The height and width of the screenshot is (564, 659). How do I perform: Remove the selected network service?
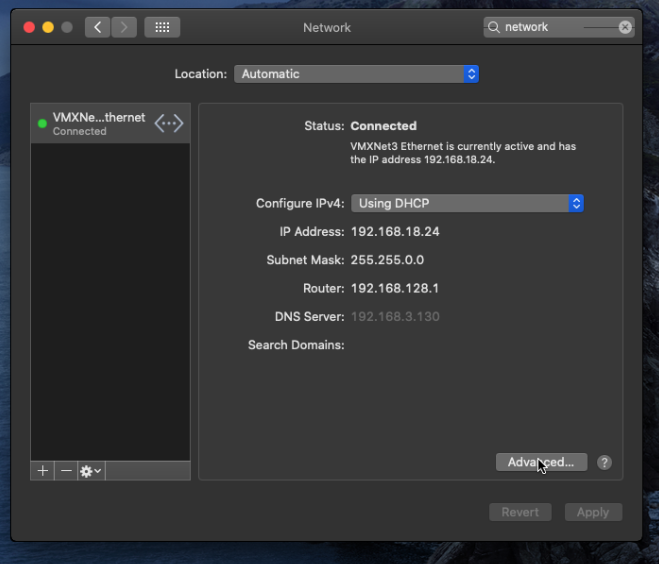(x=66, y=471)
